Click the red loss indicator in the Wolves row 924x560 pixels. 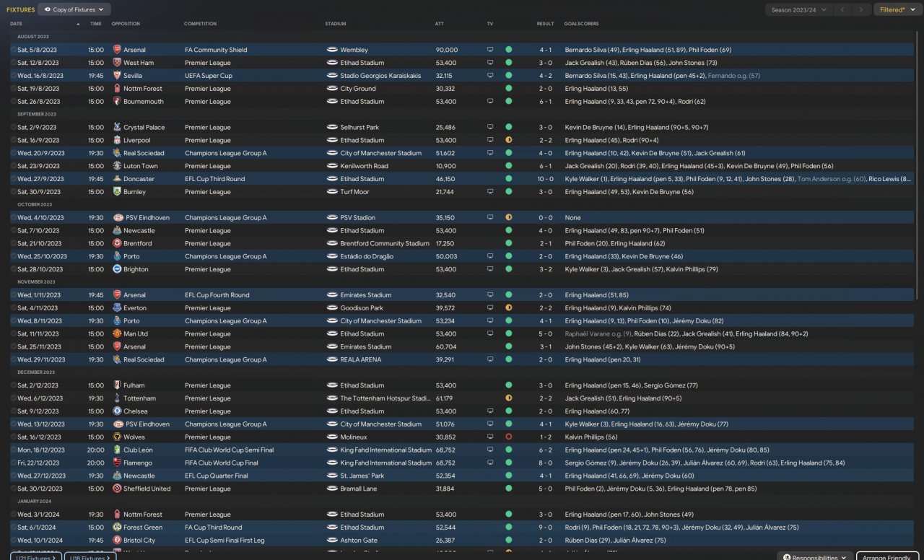point(508,437)
